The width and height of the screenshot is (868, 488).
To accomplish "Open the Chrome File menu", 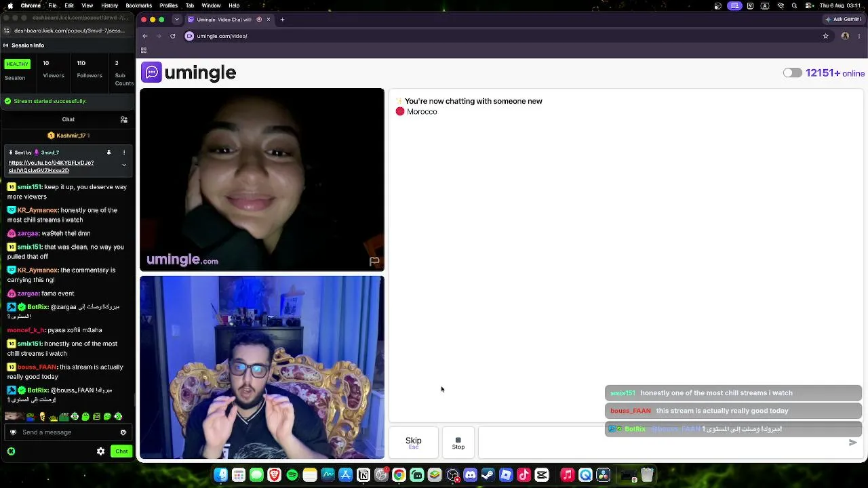I will pyautogui.click(x=52, y=5).
